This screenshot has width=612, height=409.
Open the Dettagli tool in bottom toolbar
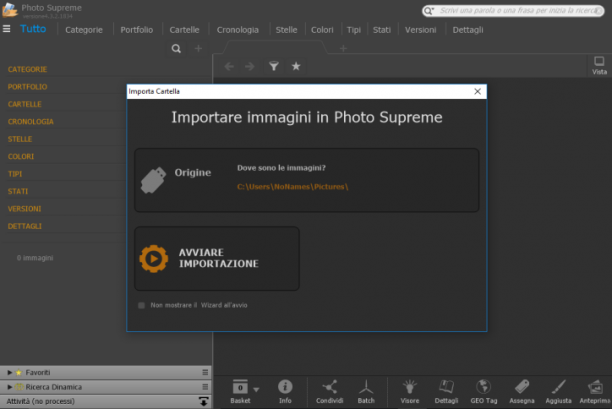click(446, 391)
